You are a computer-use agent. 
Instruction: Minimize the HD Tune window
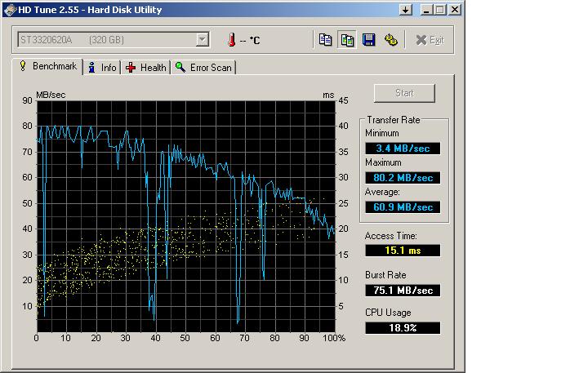pos(425,10)
